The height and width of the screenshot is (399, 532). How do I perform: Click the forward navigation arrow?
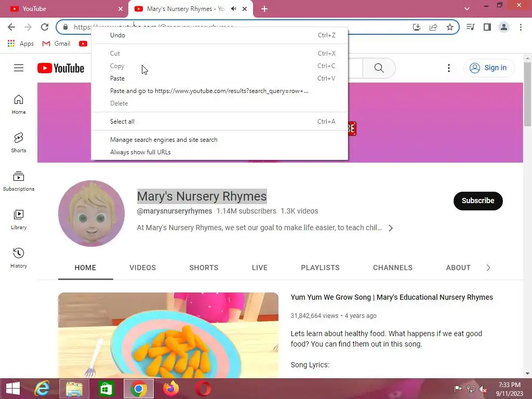tap(28, 27)
